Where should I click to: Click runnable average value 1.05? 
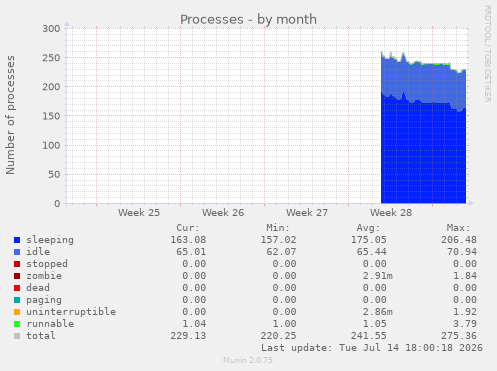coord(375,324)
